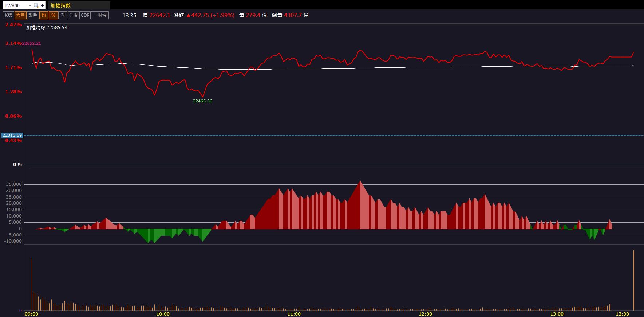
Task: Click the 10:00 time axis label
Action: pos(163,314)
